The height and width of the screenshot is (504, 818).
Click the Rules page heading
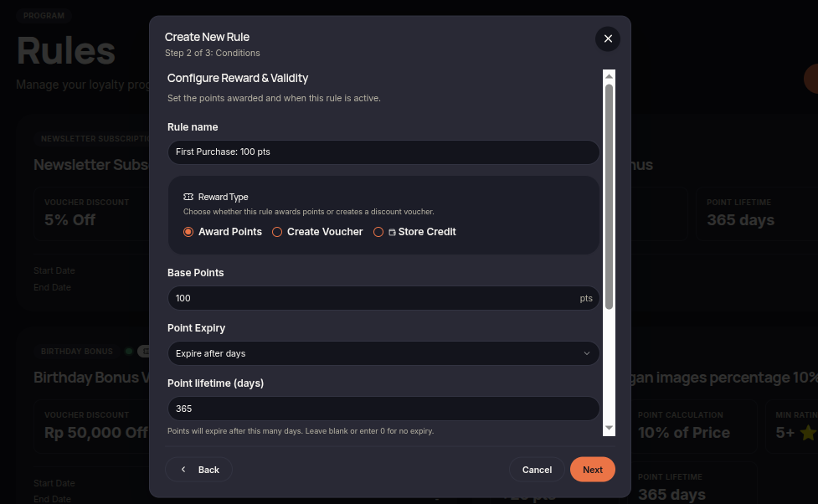66,50
